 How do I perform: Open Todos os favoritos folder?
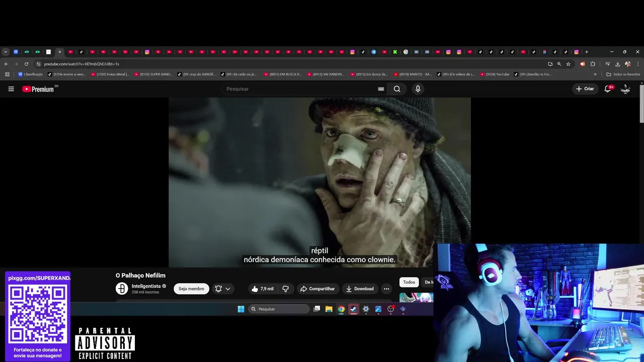623,74
